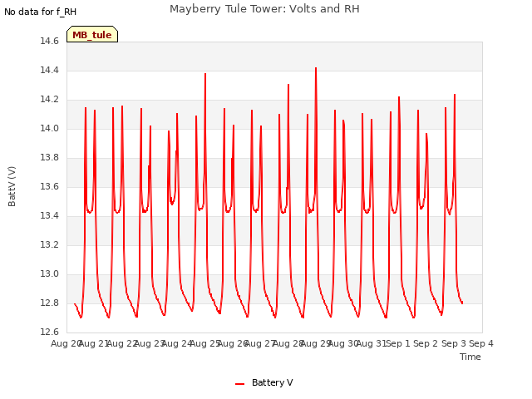Click the 12.8 y-axis tick label
532x399 pixels.
coord(50,303)
